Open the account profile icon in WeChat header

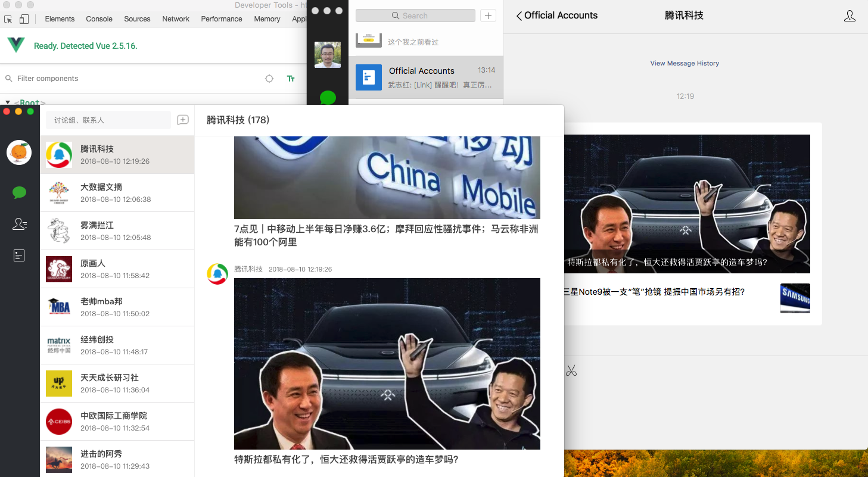click(850, 16)
